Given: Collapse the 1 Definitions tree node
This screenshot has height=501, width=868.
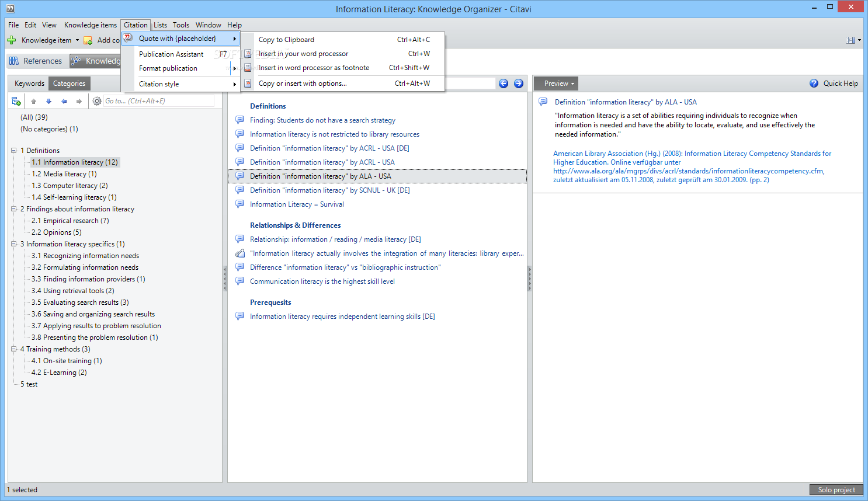Looking at the screenshot, I should 14,151.
